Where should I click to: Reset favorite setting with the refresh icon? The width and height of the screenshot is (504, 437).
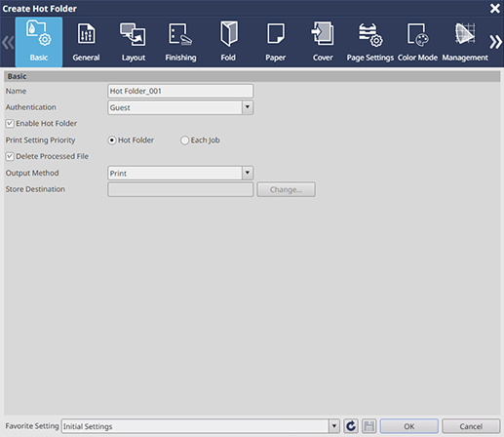351,426
